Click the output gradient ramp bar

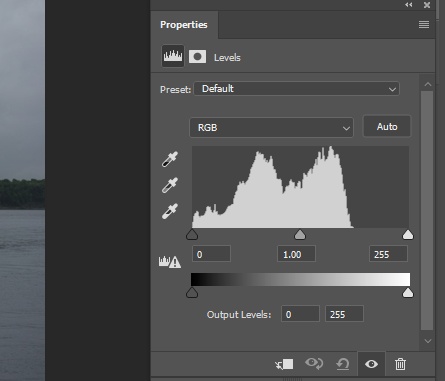point(300,279)
